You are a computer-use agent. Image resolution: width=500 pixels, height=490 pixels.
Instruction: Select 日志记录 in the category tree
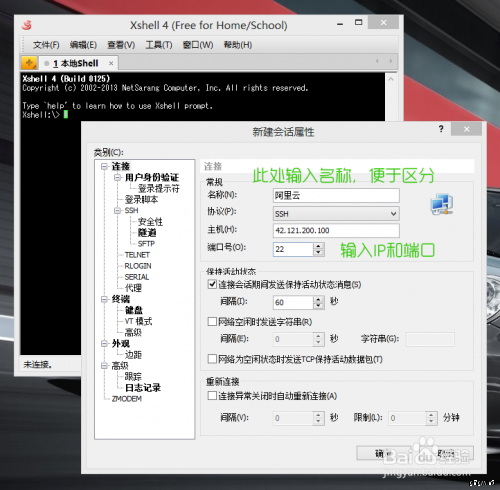coord(143,387)
